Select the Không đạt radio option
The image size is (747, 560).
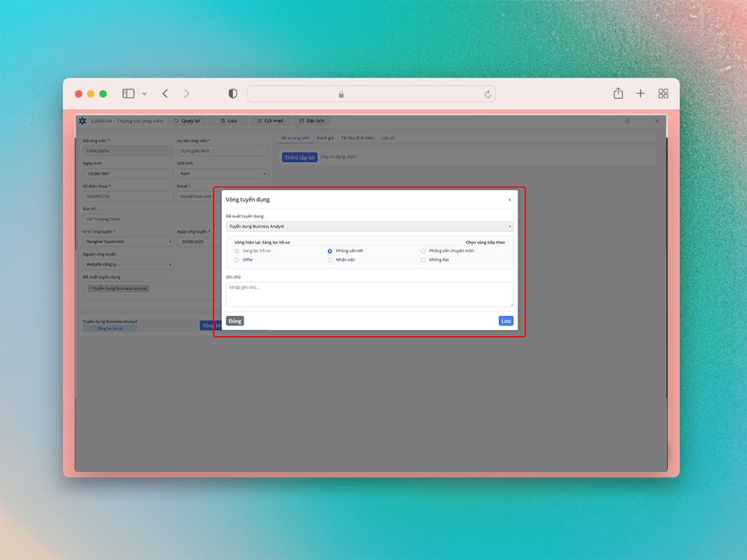coord(424,260)
